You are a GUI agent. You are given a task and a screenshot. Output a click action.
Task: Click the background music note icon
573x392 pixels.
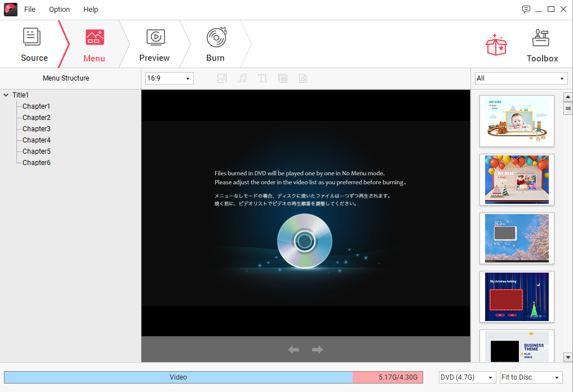point(242,79)
